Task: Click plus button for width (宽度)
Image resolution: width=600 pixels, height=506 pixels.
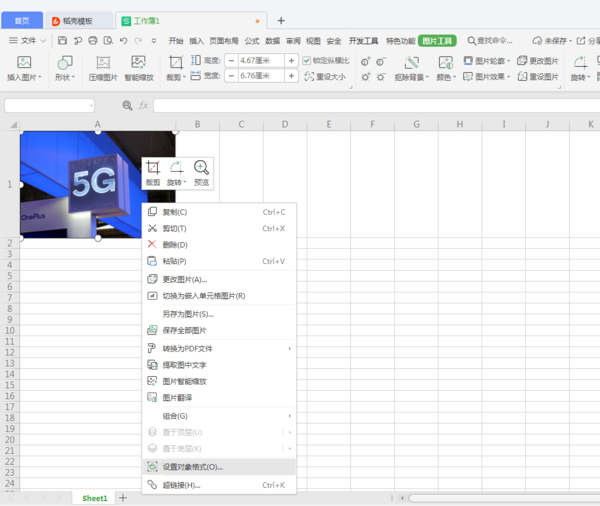Action: click(x=292, y=76)
